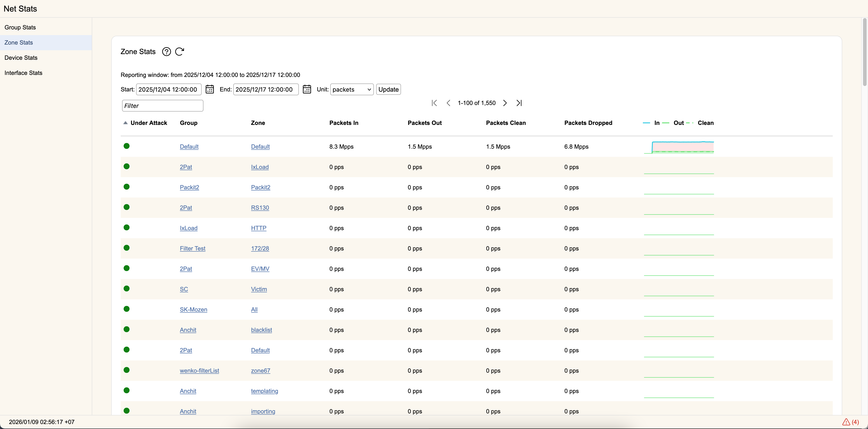Jump to the first page of results
The width and height of the screenshot is (868, 429).
click(x=434, y=103)
